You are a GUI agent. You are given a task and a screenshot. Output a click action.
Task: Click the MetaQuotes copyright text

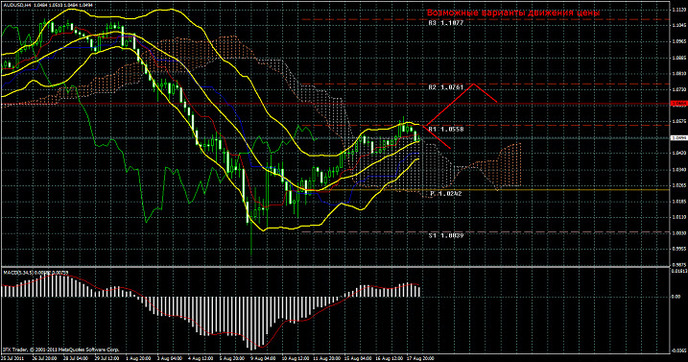coord(61,350)
